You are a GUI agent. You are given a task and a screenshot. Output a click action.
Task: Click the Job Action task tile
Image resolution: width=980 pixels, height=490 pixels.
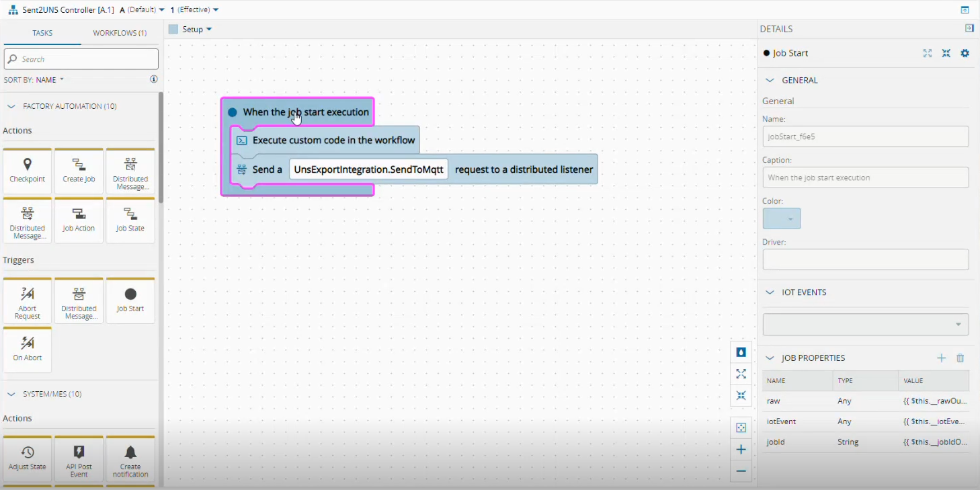point(79,220)
